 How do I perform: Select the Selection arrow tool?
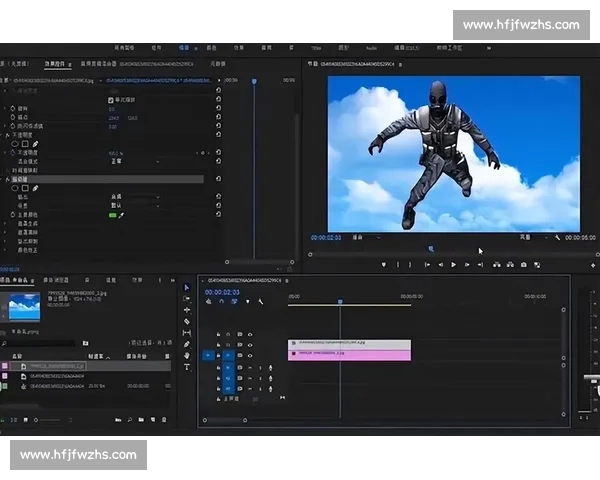[x=187, y=287]
